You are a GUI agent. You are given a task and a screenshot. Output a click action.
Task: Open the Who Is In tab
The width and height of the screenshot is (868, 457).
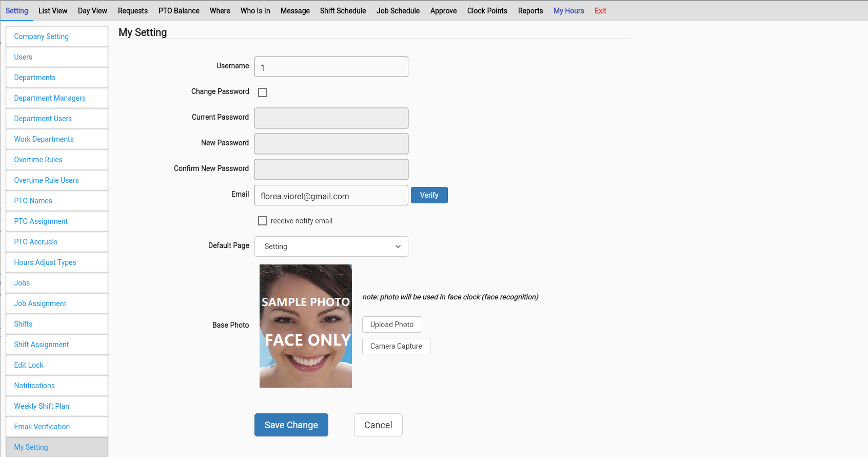click(x=255, y=11)
